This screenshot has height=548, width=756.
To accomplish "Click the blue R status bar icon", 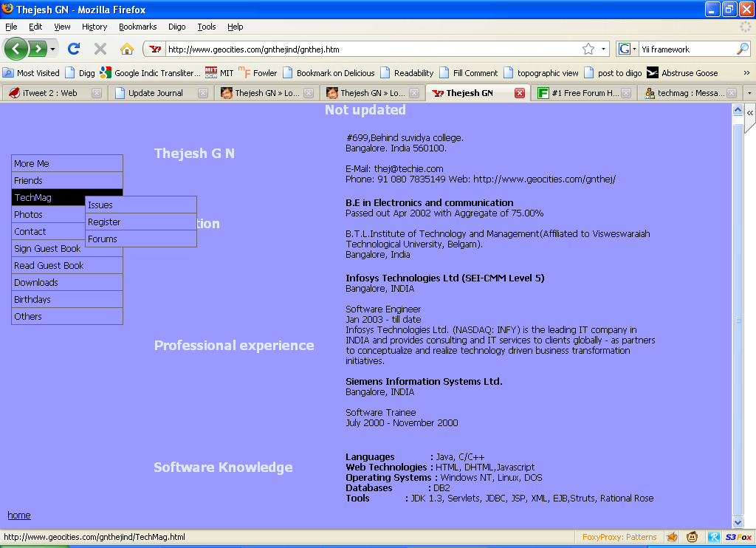I will coord(714,536).
